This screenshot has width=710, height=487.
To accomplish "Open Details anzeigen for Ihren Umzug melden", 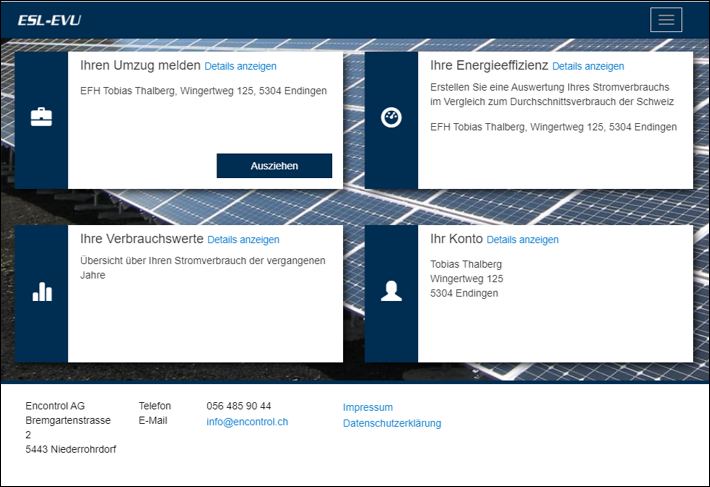I will [240, 66].
